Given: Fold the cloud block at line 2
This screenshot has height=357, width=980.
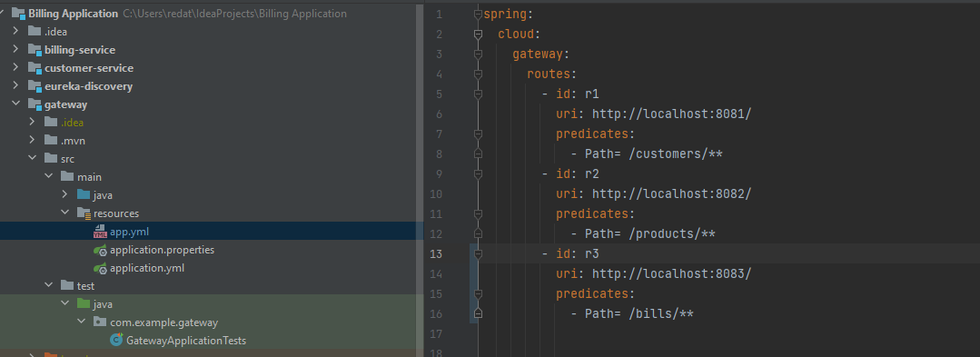Looking at the screenshot, I should (478, 34).
